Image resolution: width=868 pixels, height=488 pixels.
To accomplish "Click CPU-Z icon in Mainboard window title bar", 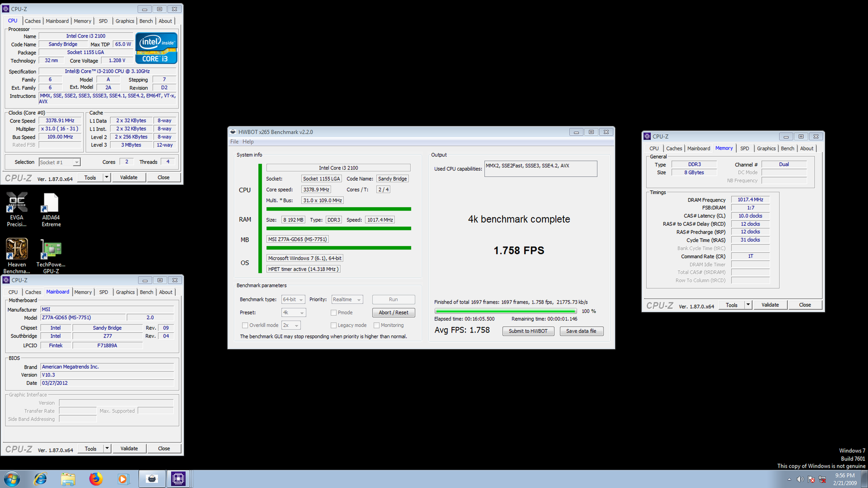I will click(6, 280).
